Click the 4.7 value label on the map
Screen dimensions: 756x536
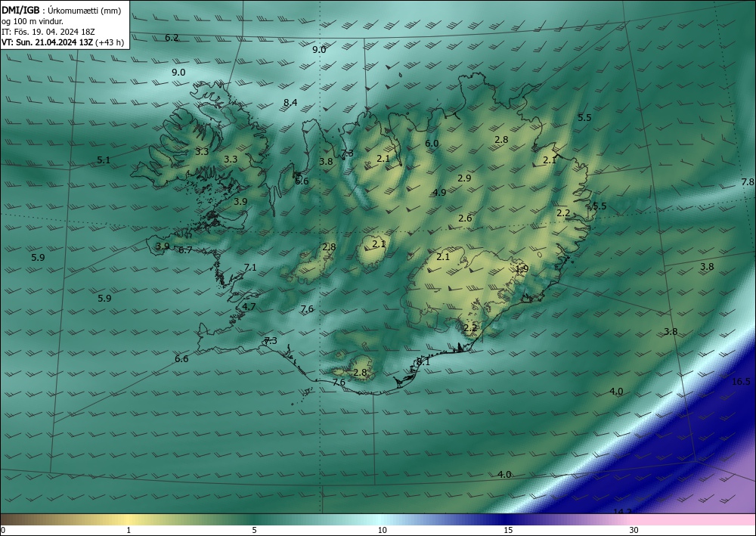249,307
